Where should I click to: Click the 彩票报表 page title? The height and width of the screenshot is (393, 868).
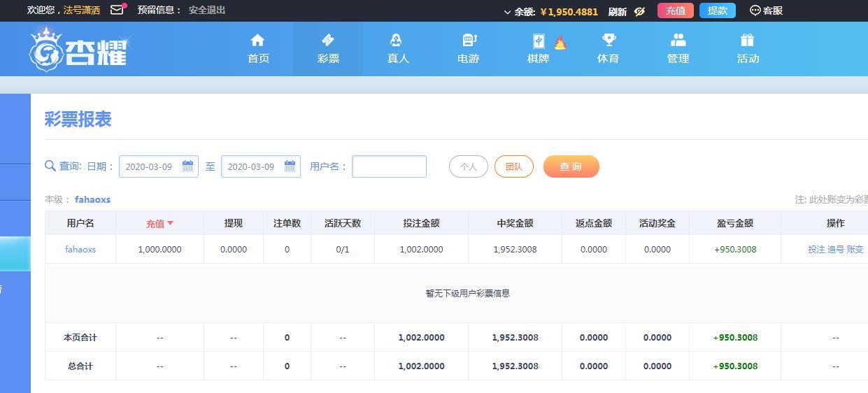78,120
